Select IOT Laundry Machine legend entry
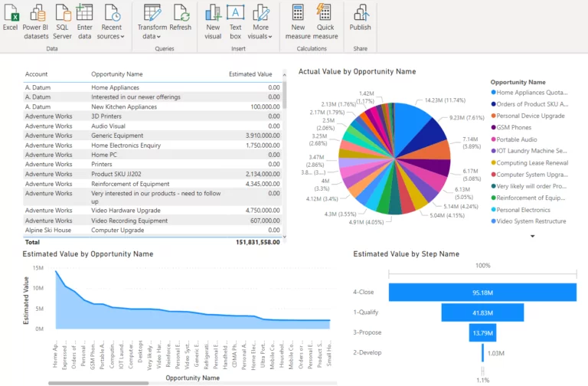 click(x=529, y=151)
